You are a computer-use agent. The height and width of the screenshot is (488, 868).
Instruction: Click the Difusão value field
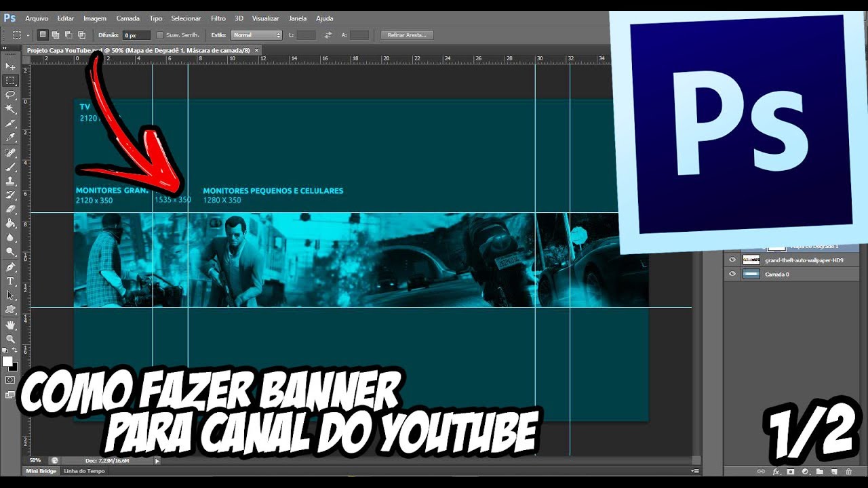click(136, 35)
